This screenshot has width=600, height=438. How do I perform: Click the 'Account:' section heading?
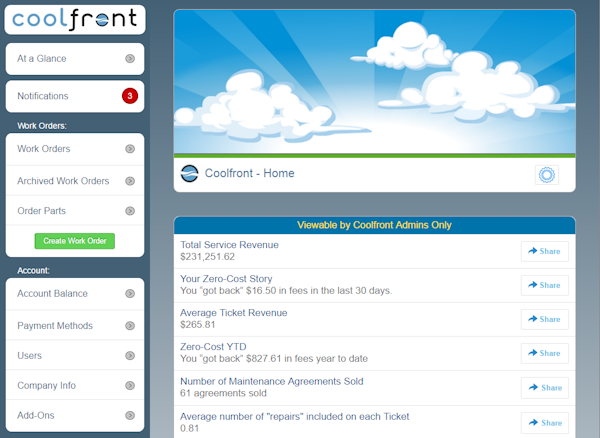tap(33, 270)
